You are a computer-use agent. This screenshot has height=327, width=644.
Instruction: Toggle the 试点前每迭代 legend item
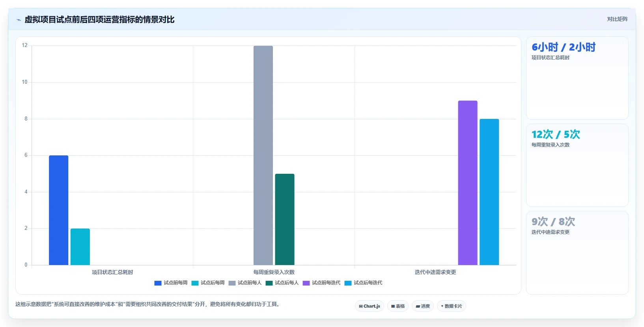(x=321, y=283)
